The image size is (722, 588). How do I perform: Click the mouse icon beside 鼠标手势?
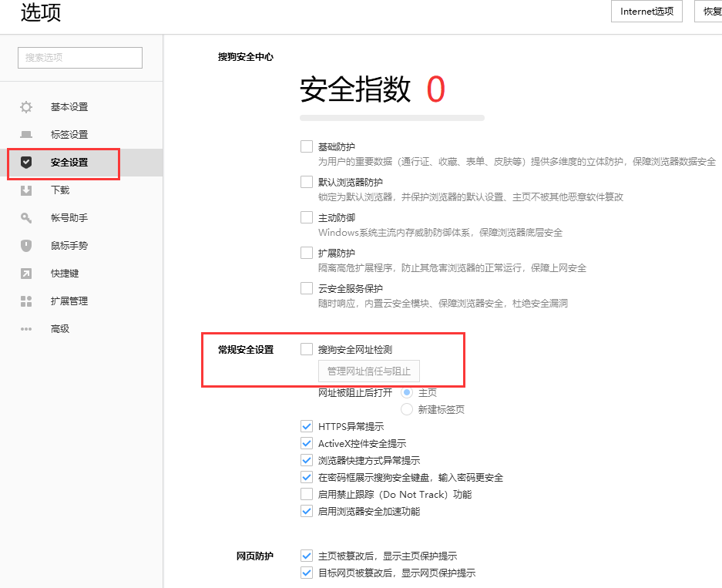pyautogui.click(x=26, y=246)
